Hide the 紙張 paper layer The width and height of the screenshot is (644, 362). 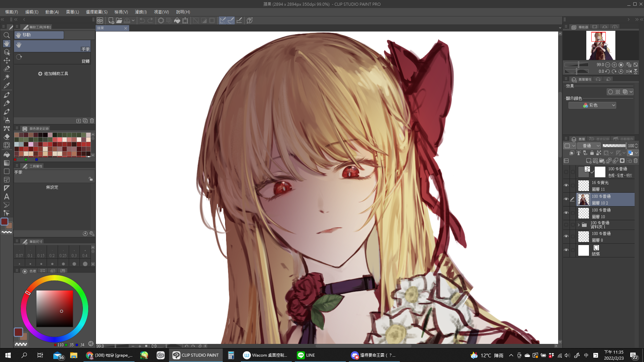[x=566, y=250]
